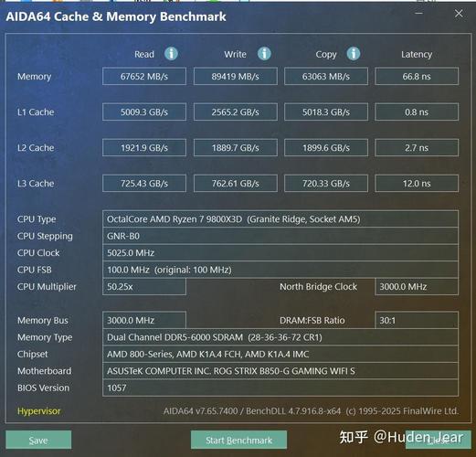Image resolution: width=476 pixels, height=457 pixels.
Task: Click the Close button at bottom right
Action: pyautogui.click(x=439, y=440)
